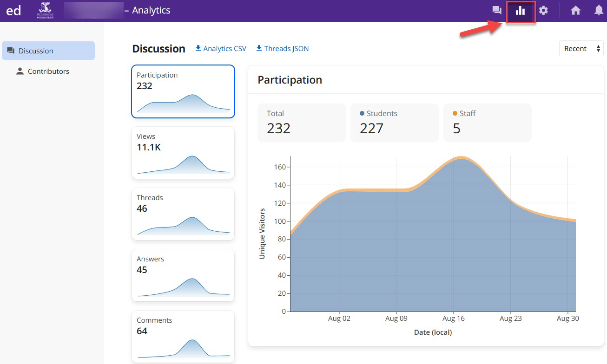Click the blue Students legend dot
The image size is (607, 364).
point(362,113)
